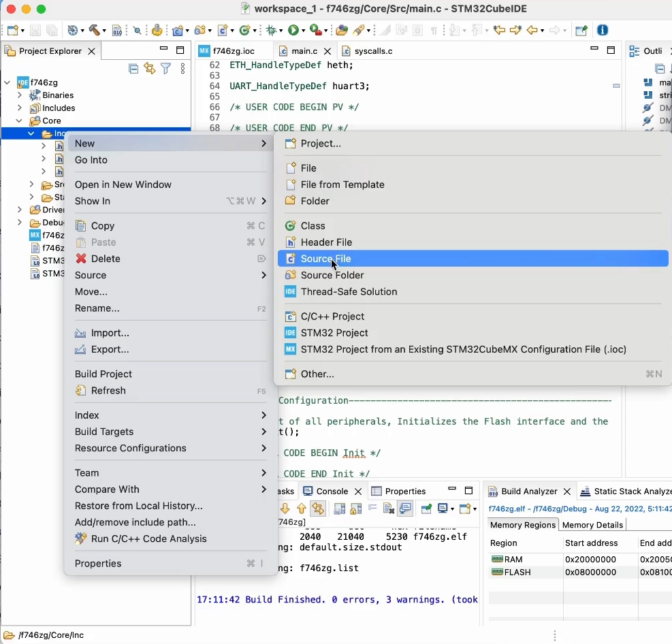Collapse all nodes in Project Explorer
672x644 pixels.
point(133,68)
